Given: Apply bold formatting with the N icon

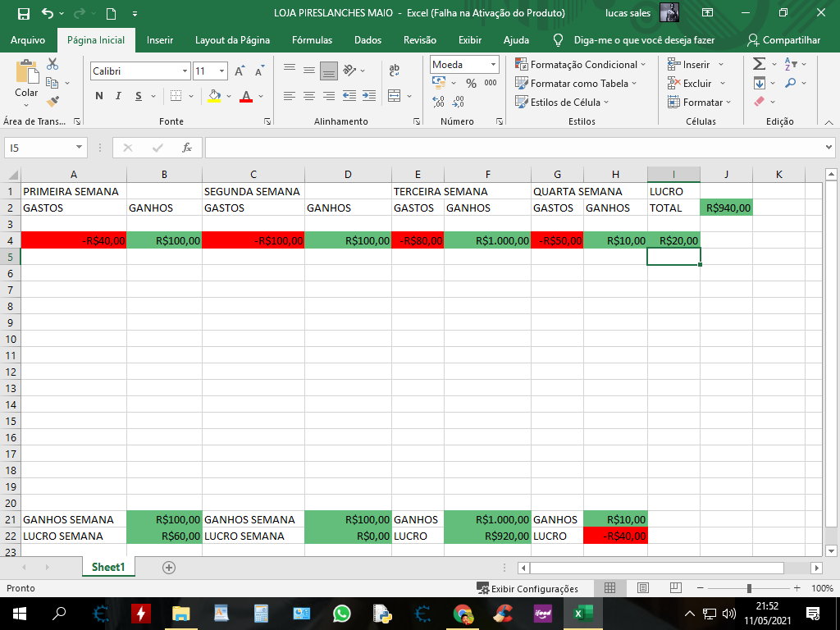Looking at the screenshot, I should (x=98, y=96).
